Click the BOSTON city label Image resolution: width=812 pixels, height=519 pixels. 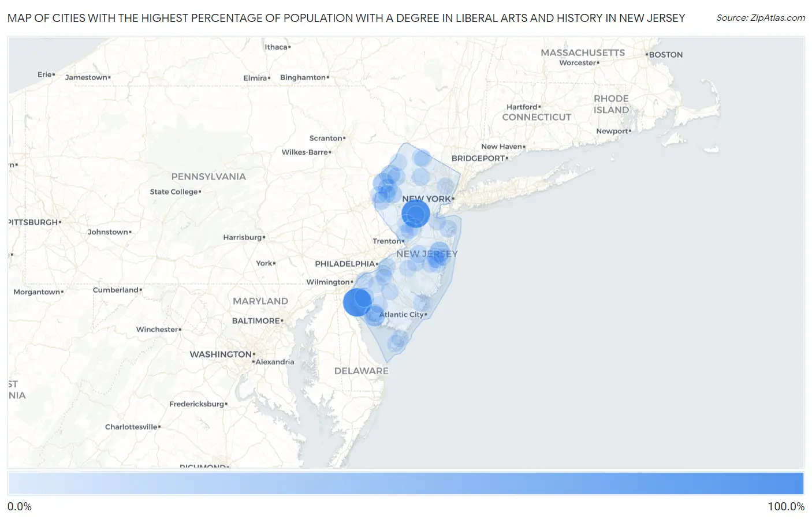coord(666,55)
